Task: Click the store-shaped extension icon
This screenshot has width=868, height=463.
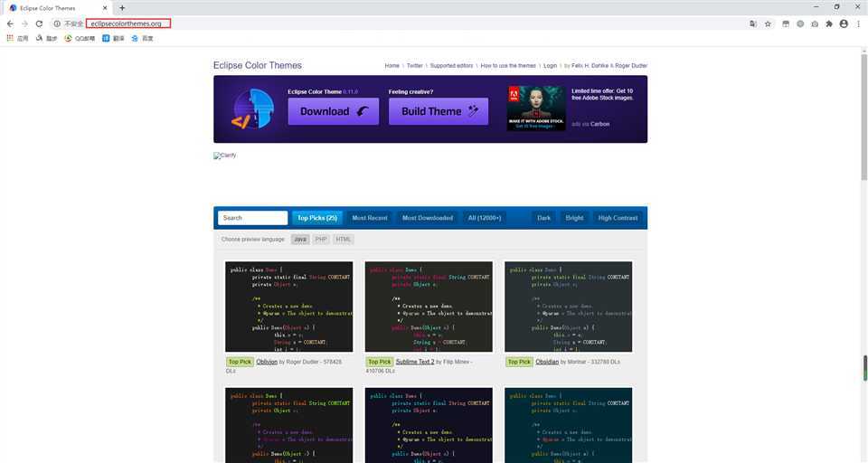Action: [786, 24]
